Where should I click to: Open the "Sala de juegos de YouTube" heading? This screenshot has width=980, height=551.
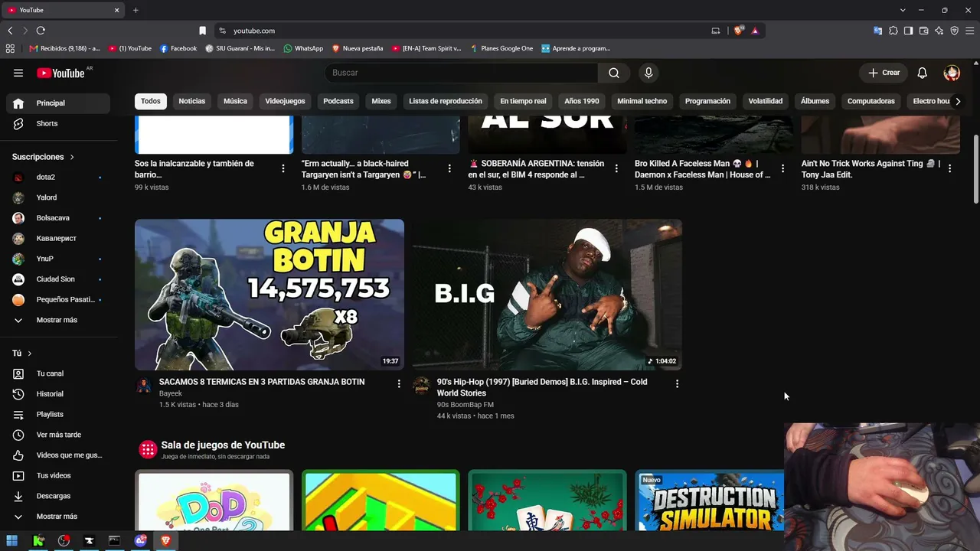[223, 445]
